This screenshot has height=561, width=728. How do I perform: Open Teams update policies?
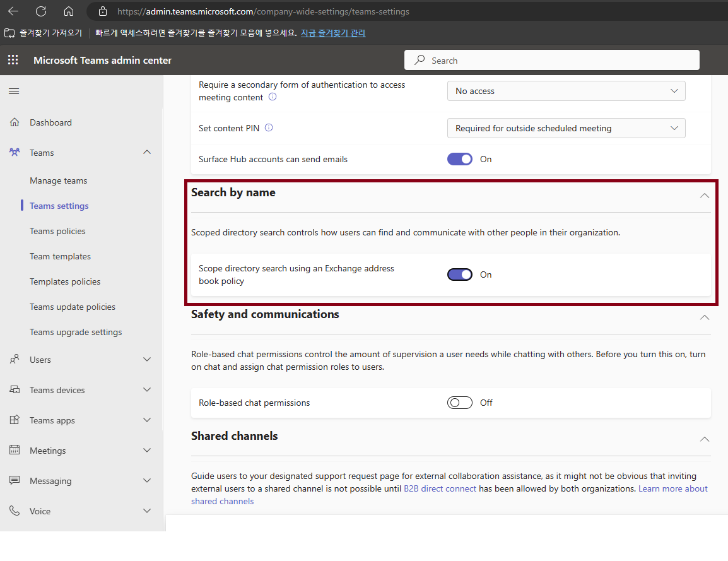click(73, 307)
